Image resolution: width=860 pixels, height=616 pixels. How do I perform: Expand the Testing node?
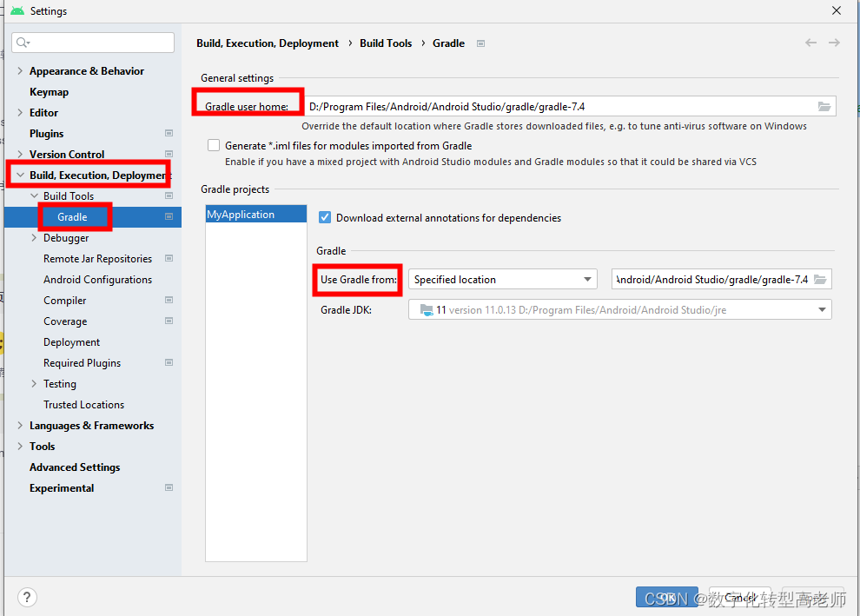tap(34, 383)
